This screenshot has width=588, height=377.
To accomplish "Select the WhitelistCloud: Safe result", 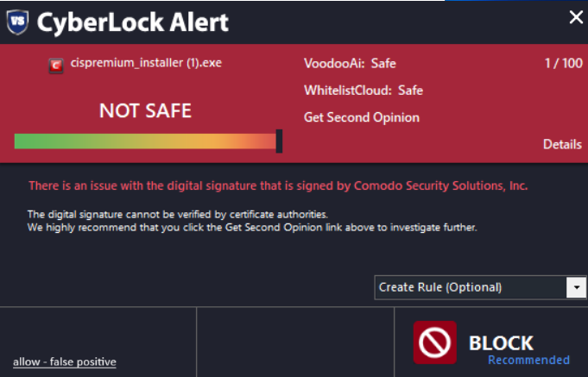I will pos(364,91).
